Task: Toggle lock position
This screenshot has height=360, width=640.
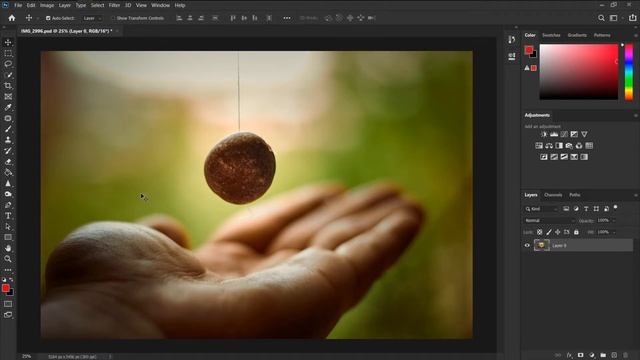Action: [x=558, y=232]
